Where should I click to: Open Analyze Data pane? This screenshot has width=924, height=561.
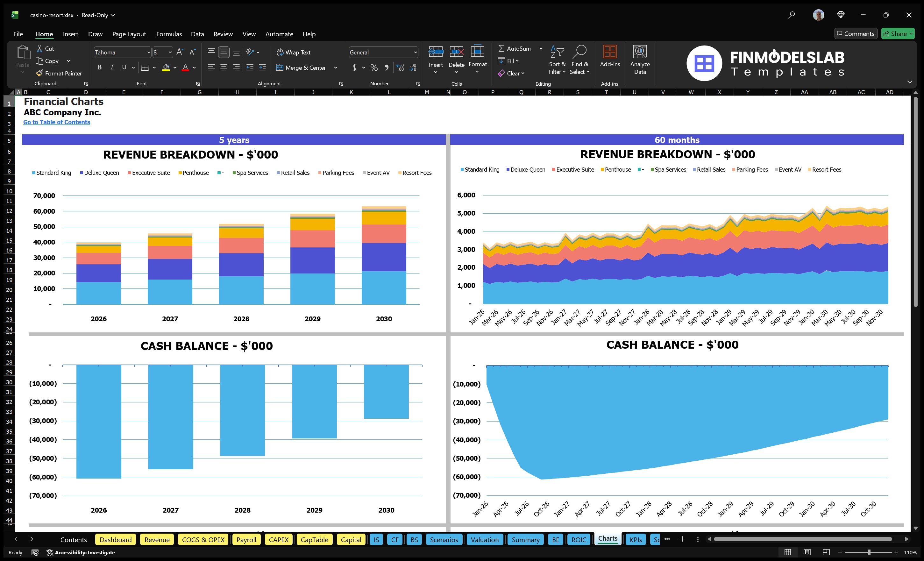pyautogui.click(x=640, y=60)
